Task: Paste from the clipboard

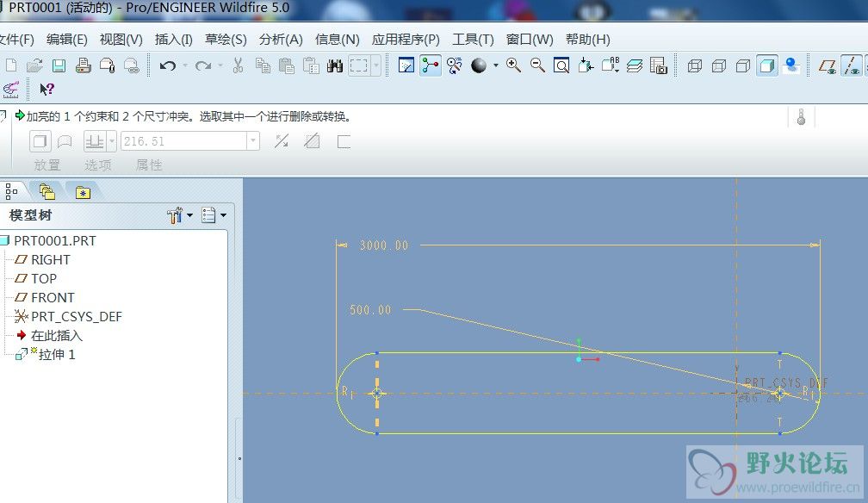Action: point(287,65)
